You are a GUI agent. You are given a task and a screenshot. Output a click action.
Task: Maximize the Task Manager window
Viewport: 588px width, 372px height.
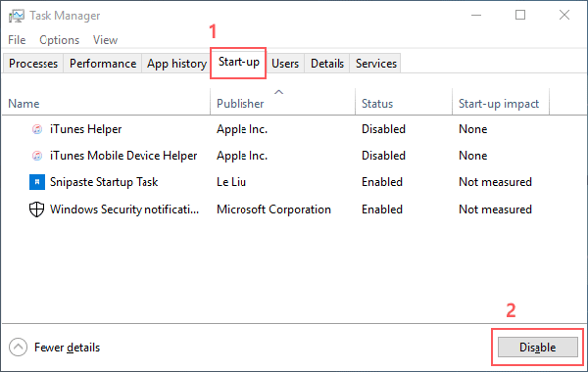(x=520, y=15)
